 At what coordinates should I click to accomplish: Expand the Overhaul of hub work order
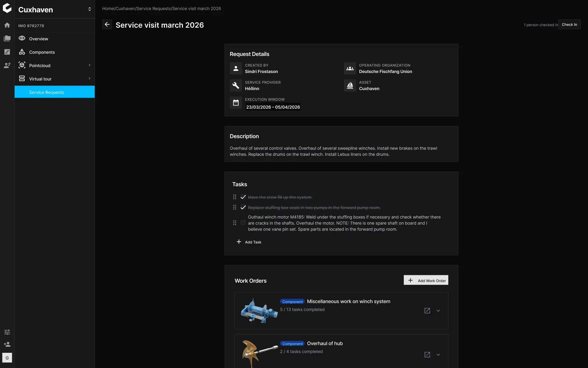[x=438, y=355]
